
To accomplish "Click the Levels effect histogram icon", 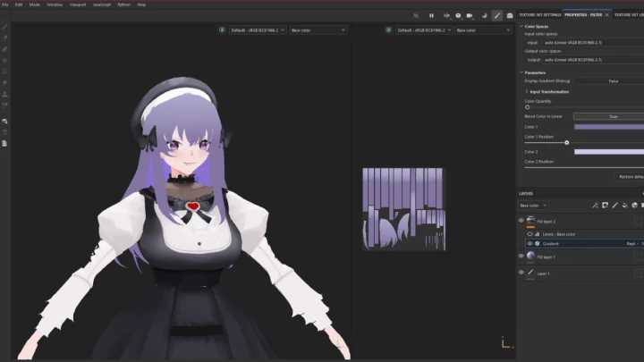I will [x=538, y=234].
